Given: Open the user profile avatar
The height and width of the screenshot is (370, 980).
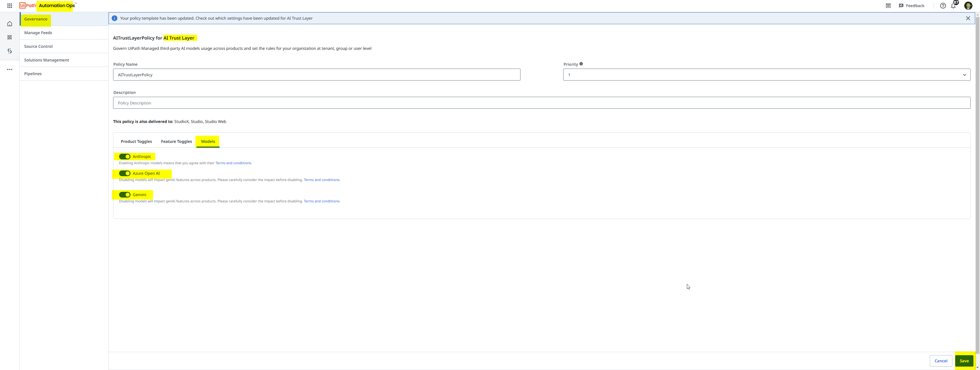Looking at the screenshot, I should [968, 6].
